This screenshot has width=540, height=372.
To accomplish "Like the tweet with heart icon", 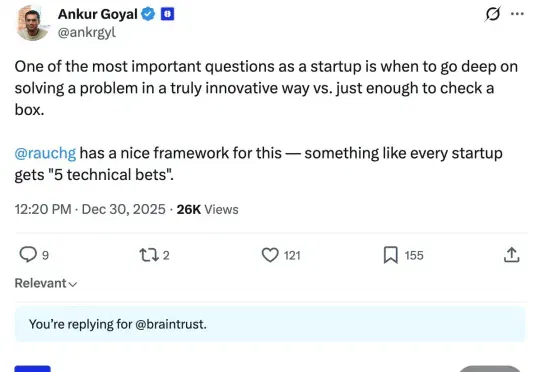I will click(270, 255).
